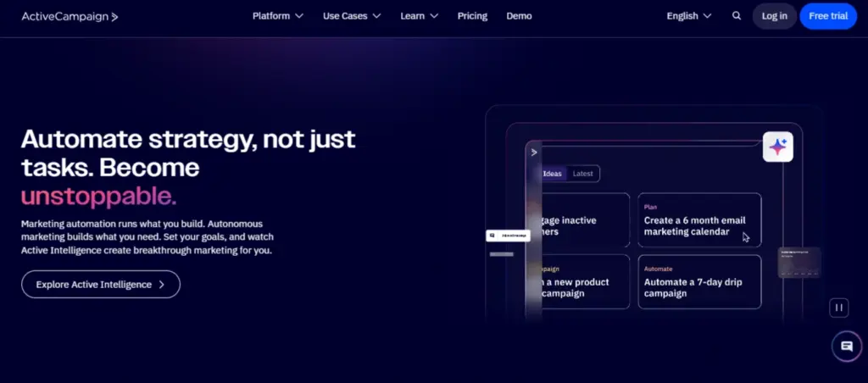868x383 pixels.
Task: Expand the Use Cases menu
Action: [352, 16]
